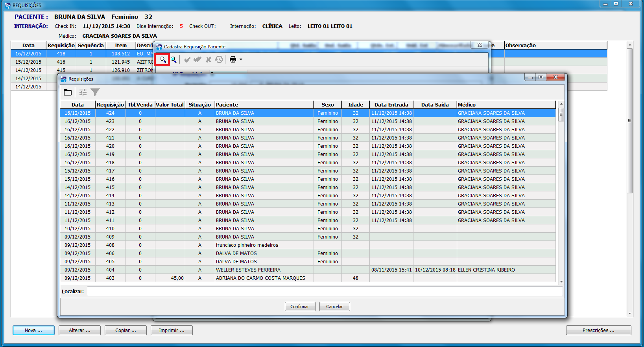Select the ADRIANA DO CARMO COSTA MARQUES row
Screen dimensions: 644x347
pos(308,278)
